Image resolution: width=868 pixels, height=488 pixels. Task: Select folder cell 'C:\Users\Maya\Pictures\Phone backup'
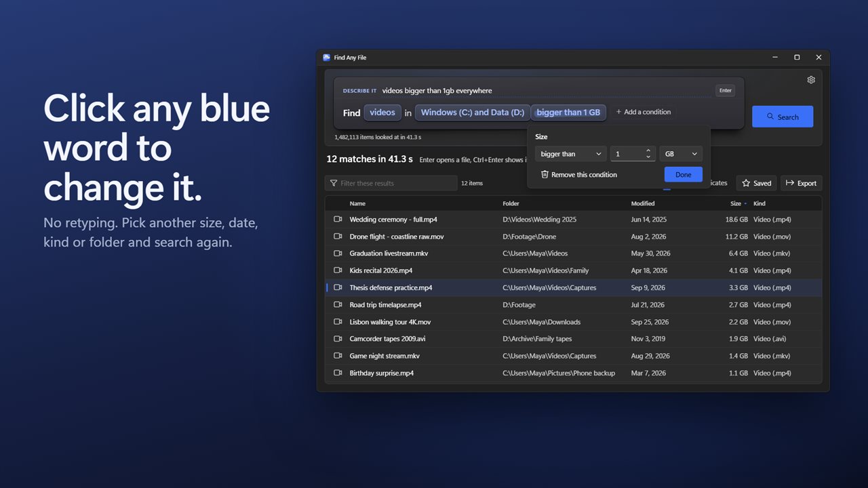pyautogui.click(x=559, y=373)
